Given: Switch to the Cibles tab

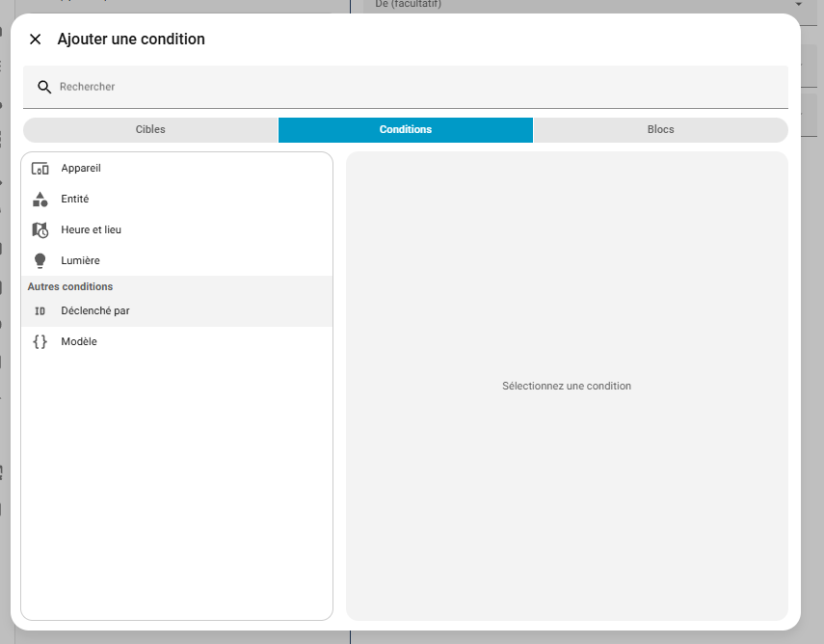Looking at the screenshot, I should (150, 130).
